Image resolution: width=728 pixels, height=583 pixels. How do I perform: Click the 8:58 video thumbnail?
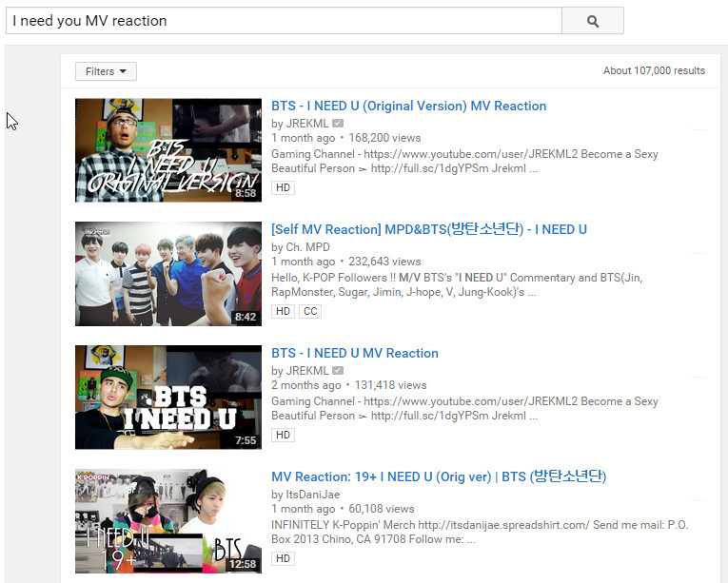click(x=168, y=150)
